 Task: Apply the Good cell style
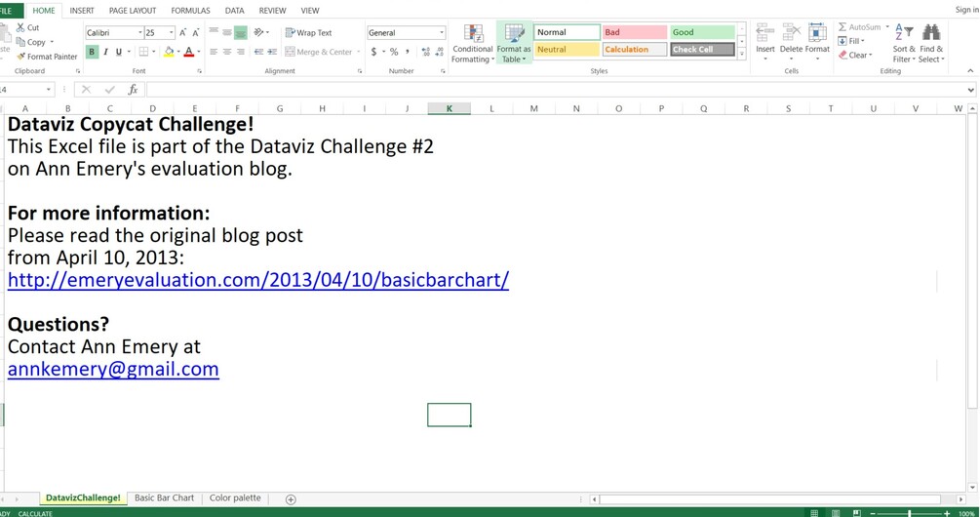702,32
